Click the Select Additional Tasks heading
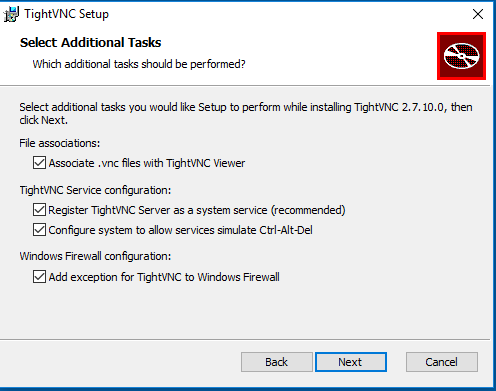 click(x=90, y=43)
